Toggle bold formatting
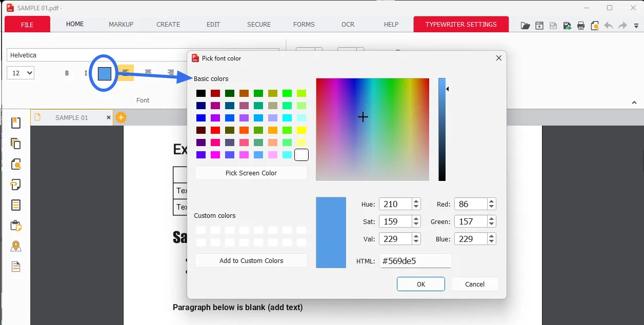 click(67, 73)
